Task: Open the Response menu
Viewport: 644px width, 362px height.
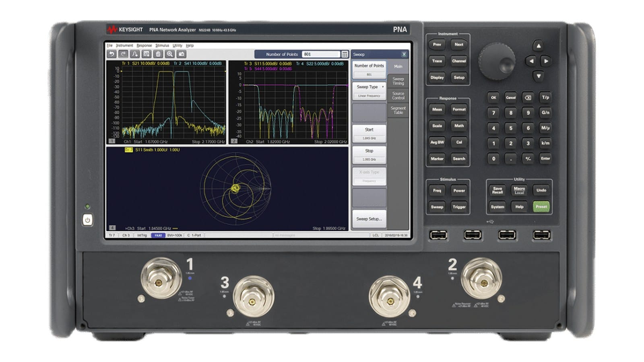Action: click(x=144, y=45)
